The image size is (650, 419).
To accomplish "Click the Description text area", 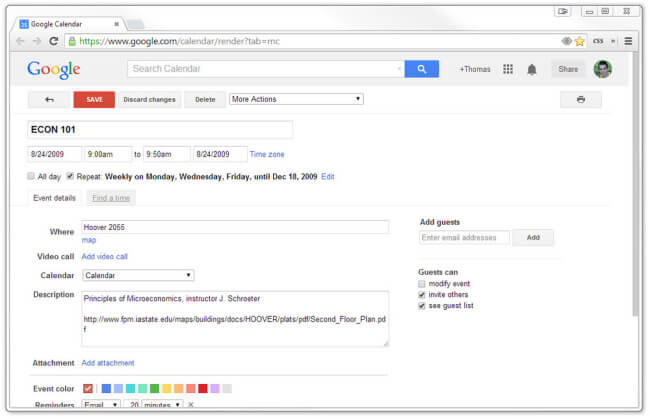I will coord(235,319).
